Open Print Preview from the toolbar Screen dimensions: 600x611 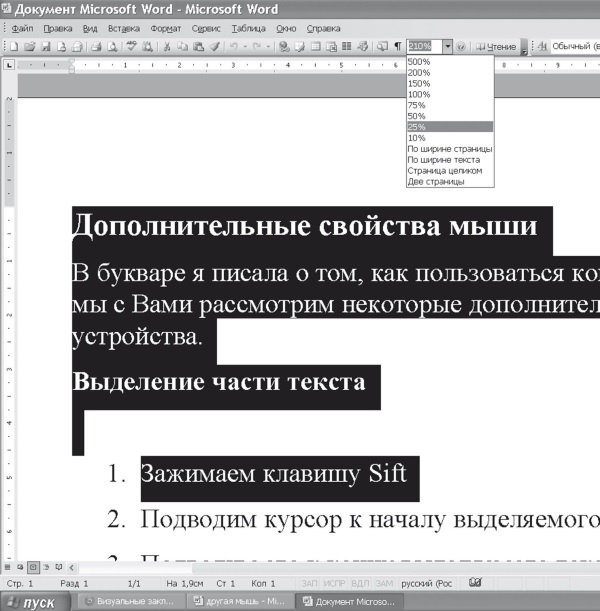click(x=112, y=47)
